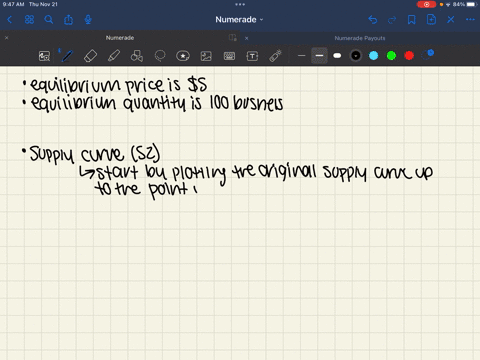Pick the green pen color
The height and width of the screenshot is (360, 480).
tap(391, 56)
